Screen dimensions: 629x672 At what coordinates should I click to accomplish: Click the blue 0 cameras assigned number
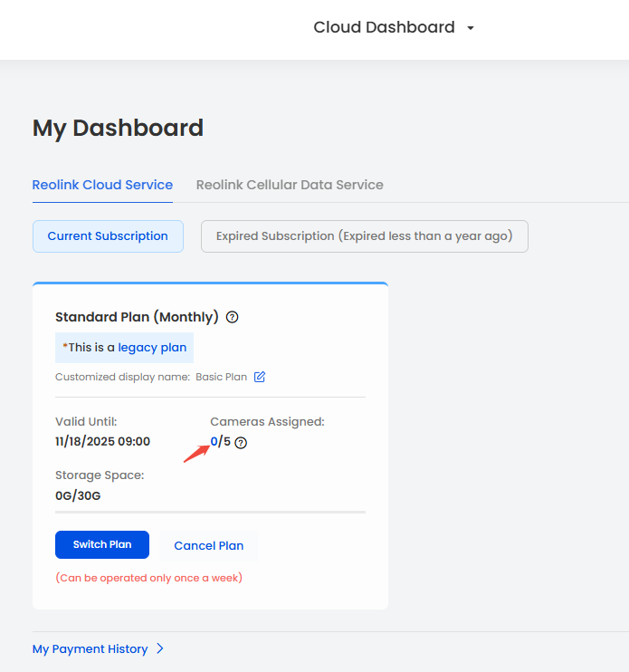[x=214, y=442]
